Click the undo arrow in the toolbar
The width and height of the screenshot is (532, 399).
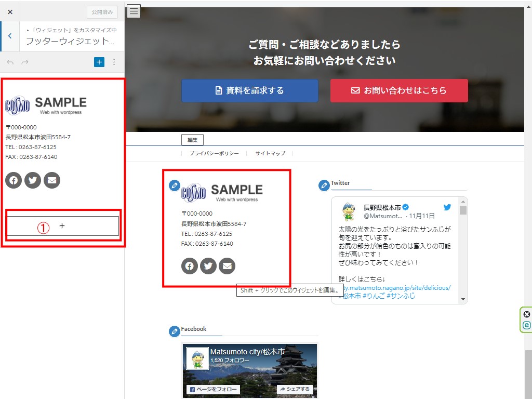10,62
